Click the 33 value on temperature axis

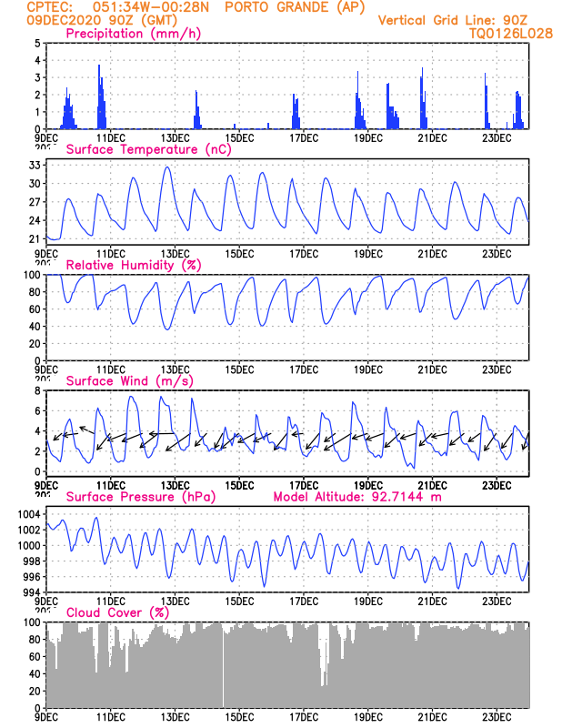click(35, 165)
